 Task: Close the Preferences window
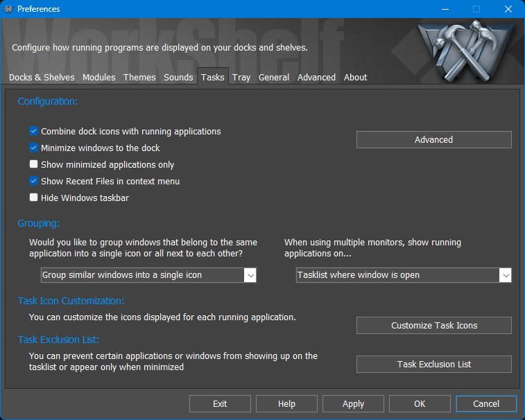[508, 9]
